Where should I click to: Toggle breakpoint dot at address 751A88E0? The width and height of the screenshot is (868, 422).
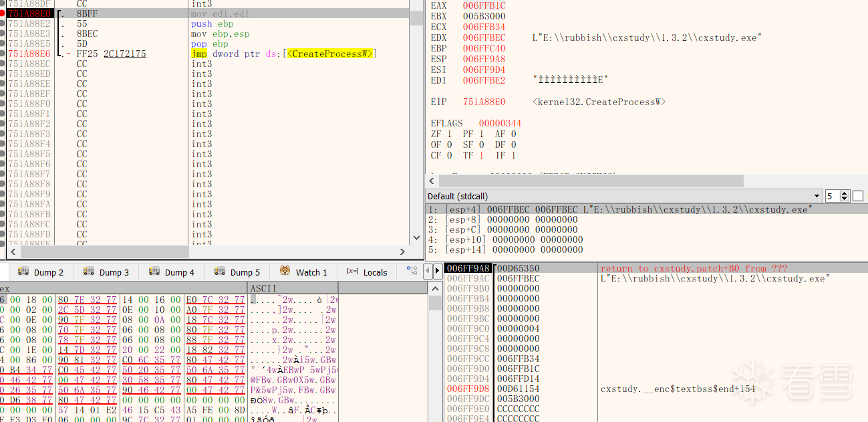pos(3,13)
